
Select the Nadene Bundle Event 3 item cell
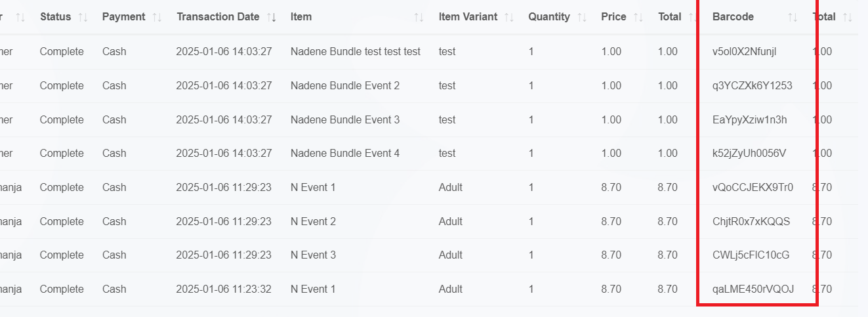pos(345,119)
